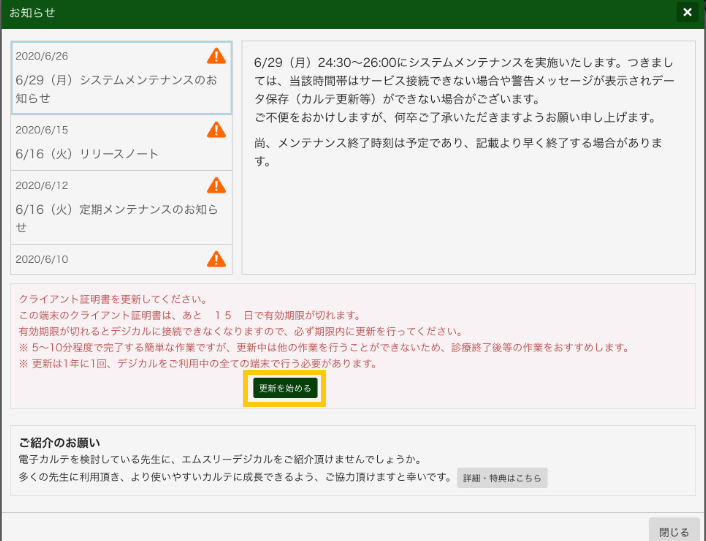The width and height of the screenshot is (706, 541).
Task: Click the line starting ※ 更新は1年に1回
Action: 198,364
